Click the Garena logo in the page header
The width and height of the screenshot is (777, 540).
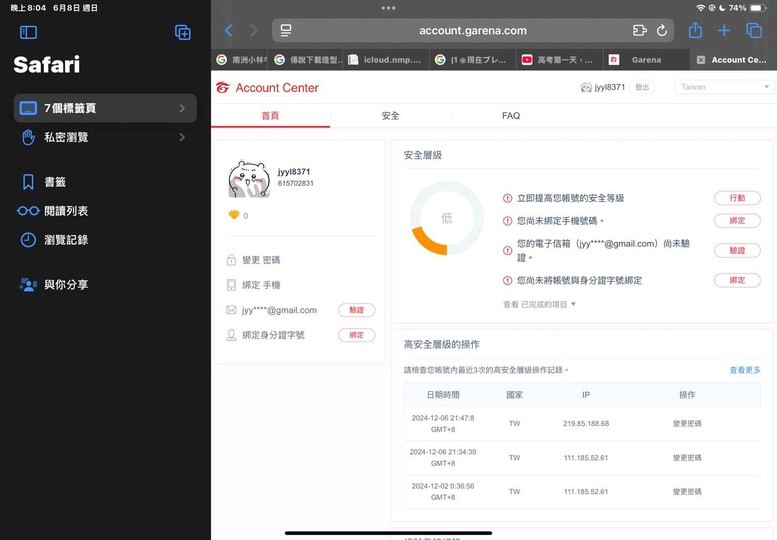pyautogui.click(x=223, y=88)
